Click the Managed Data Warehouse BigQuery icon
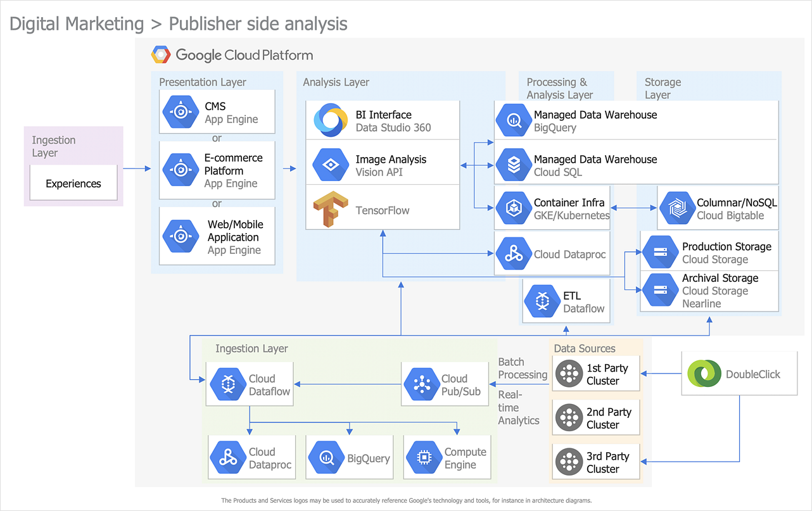The width and height of the screenshot is (812, 511). pos(514,120)
